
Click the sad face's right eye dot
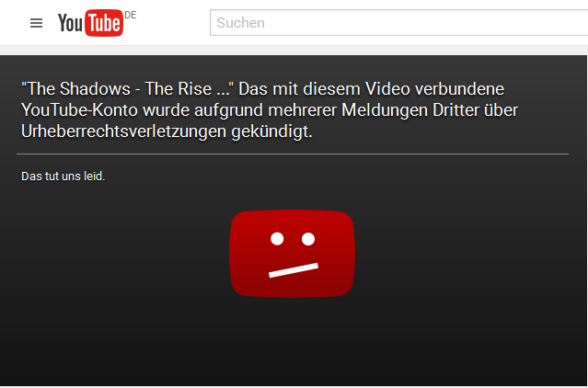pyautogui.click(x=308, y=238)
